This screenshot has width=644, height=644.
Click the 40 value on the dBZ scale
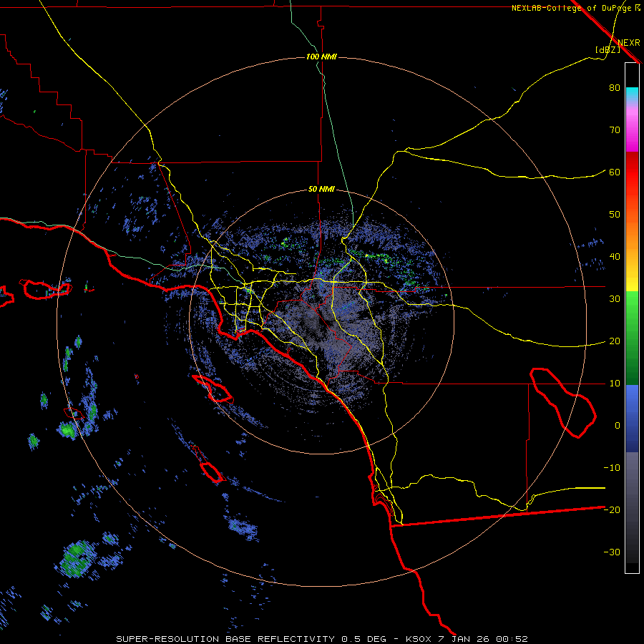click(615, 257)
